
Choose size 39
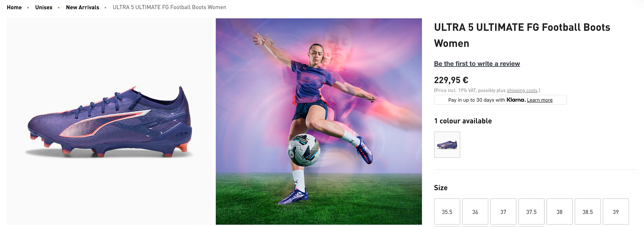click(x=616, y=212)
